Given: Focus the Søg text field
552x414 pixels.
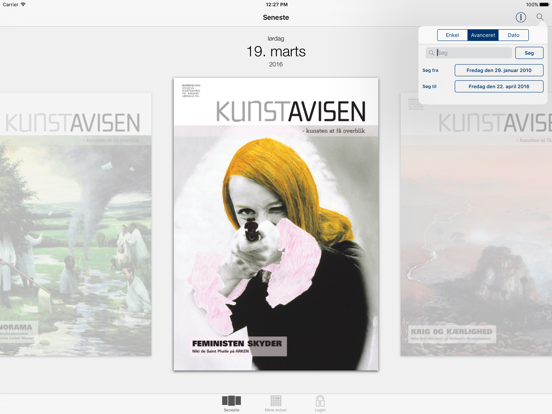Looking at the screenshot, I should coord(469,53).
